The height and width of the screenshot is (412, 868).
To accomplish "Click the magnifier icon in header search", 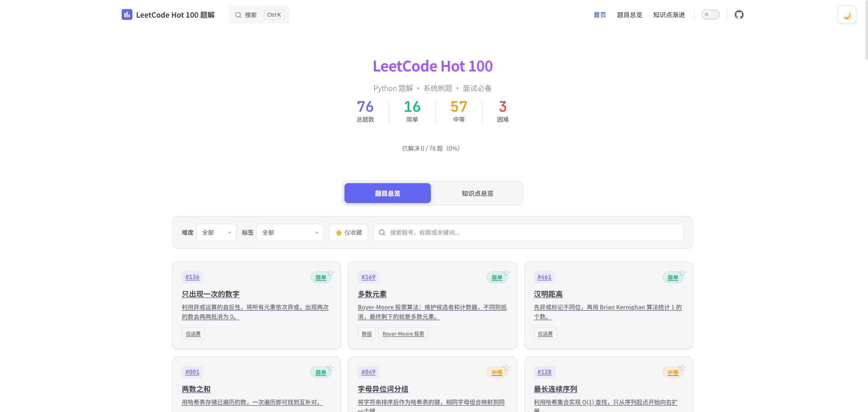I will 238,15.
